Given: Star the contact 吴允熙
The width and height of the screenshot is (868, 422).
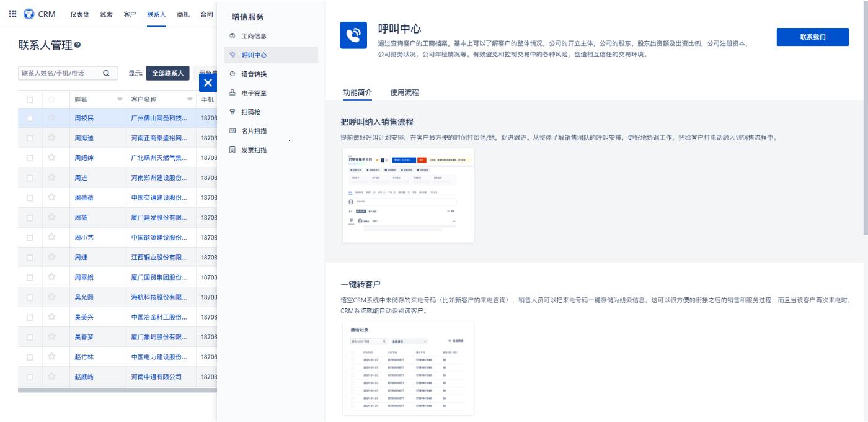Looking at the screenshot, I should [52, 297].
